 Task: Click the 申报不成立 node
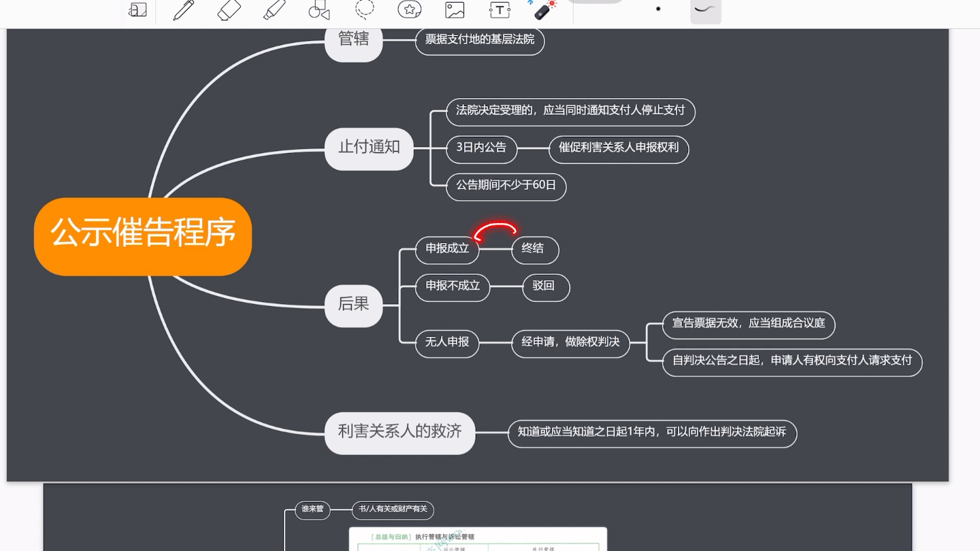coord(453,287)
